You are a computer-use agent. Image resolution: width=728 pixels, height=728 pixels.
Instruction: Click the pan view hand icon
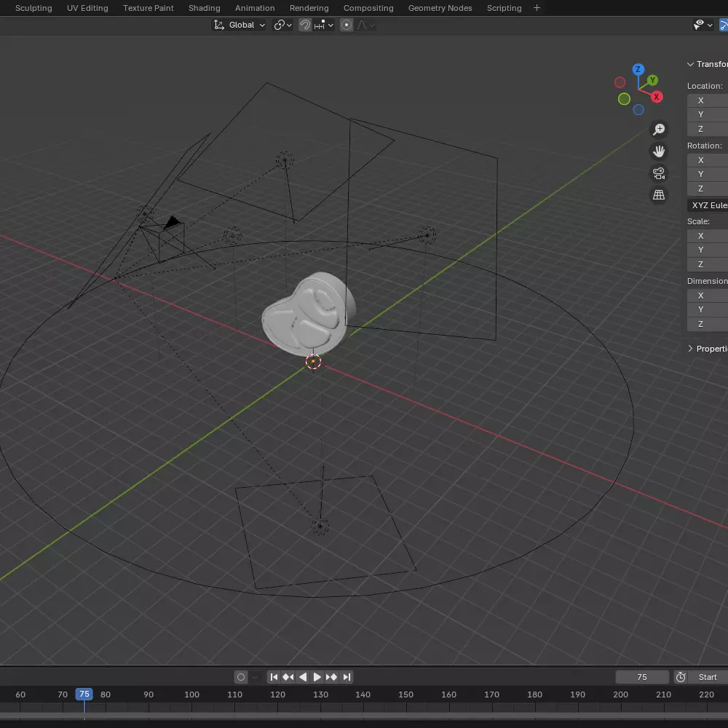pos(658,151)
